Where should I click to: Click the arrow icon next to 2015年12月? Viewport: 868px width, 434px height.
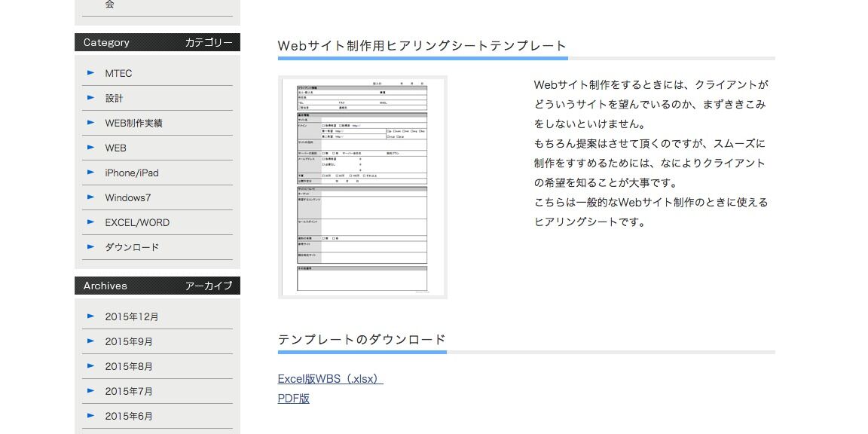coord(91,316)
